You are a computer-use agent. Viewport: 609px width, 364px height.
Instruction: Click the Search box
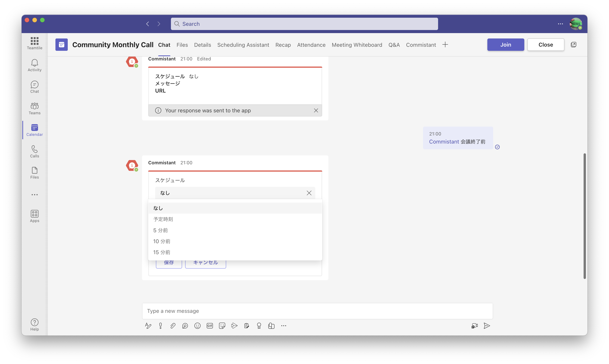tap(304, 24)
